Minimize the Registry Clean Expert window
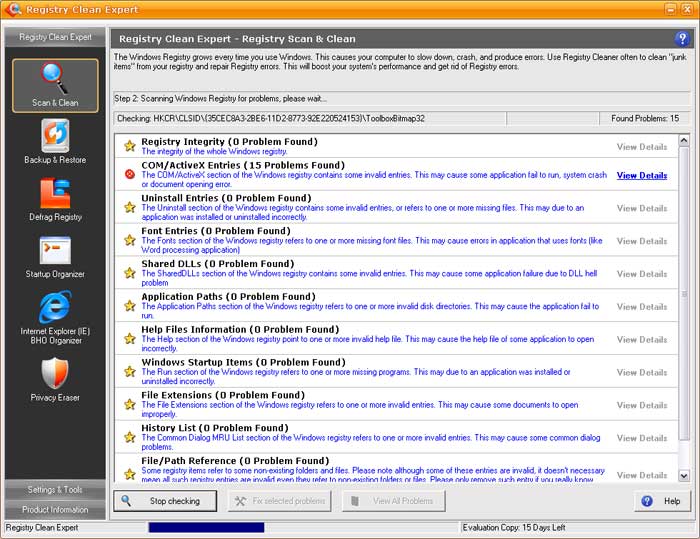Image resolution: width=700 pixels, height=539 pixels. (x=671, y=9)
